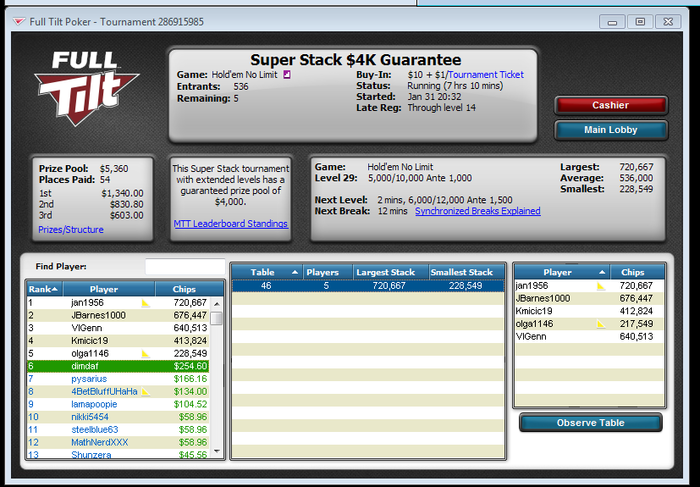Click yellow note icon beside olga1146 in rank list
Screen dimensions: 700x487
point(146,354)
